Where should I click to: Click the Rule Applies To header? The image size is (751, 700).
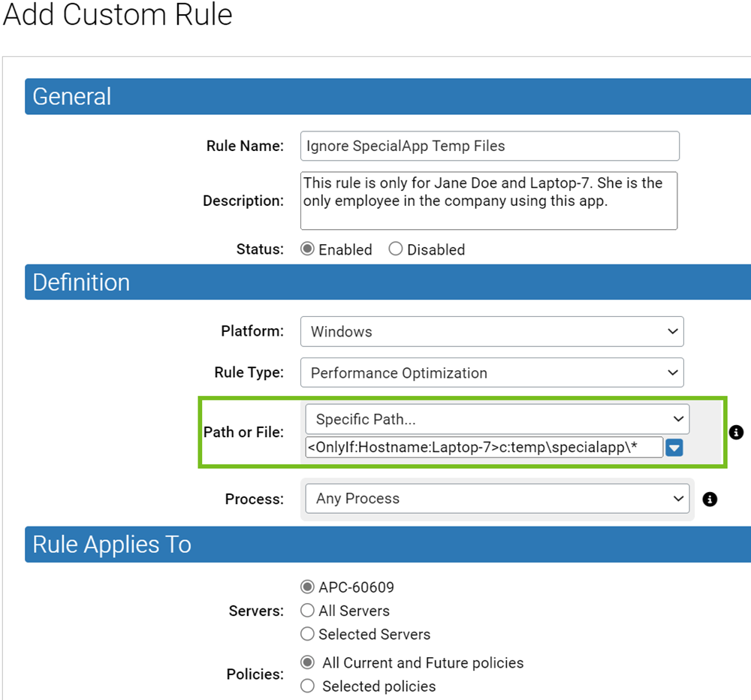(x=111, y=544)
